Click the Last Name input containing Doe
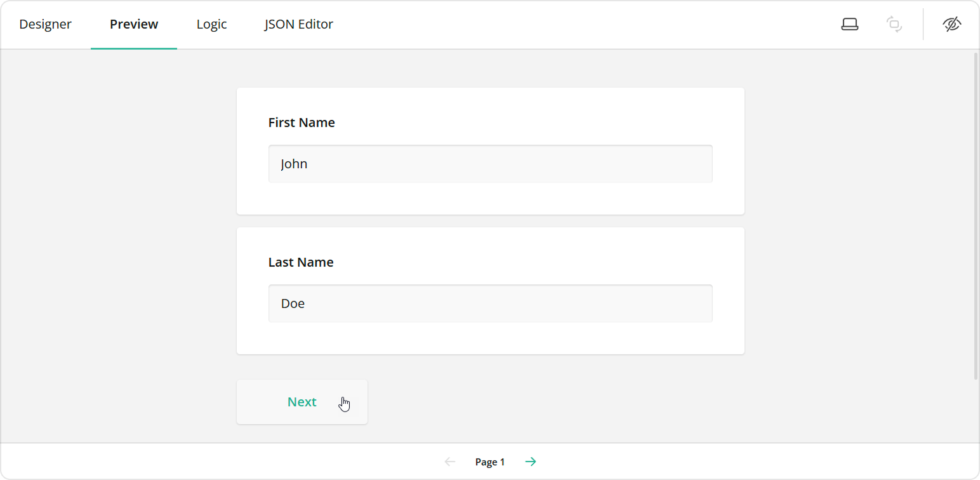The image size is (980, 480). click(x=489, y=303)
